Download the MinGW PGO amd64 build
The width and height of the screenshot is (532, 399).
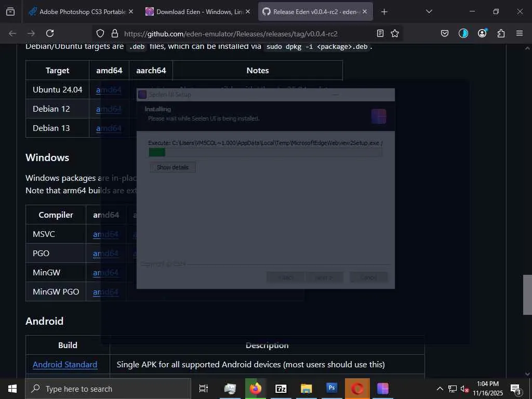point(105,292)
